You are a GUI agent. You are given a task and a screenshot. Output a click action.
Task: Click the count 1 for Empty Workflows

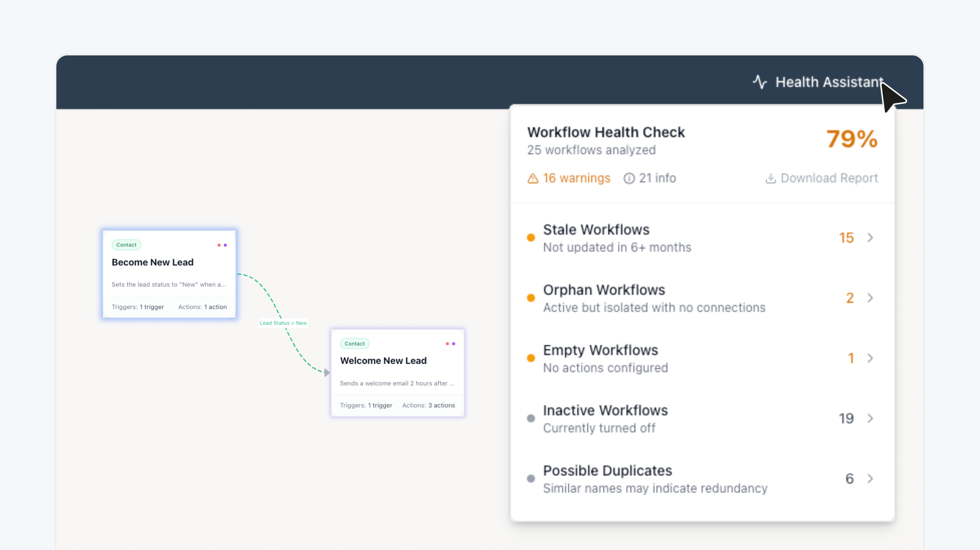(851, 358)
